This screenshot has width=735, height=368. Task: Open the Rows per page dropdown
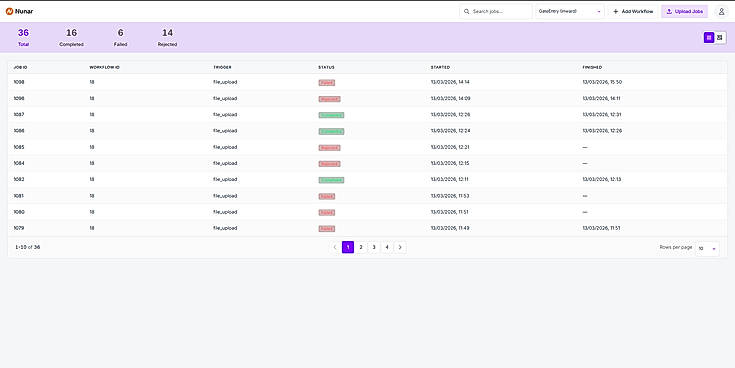[x=707, y=248]
